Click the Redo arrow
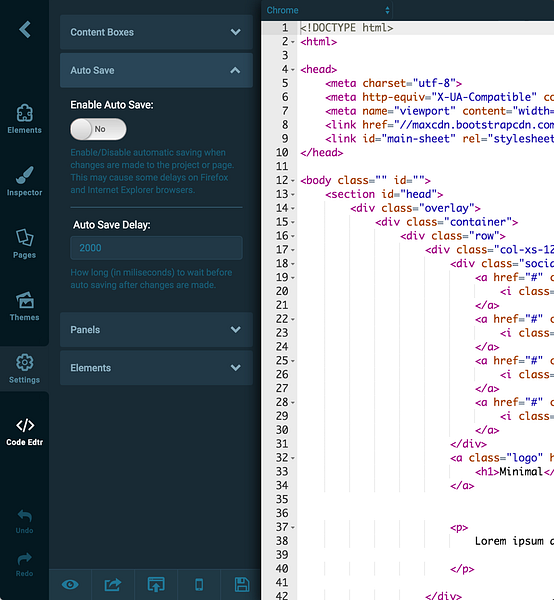 point(24,564)
